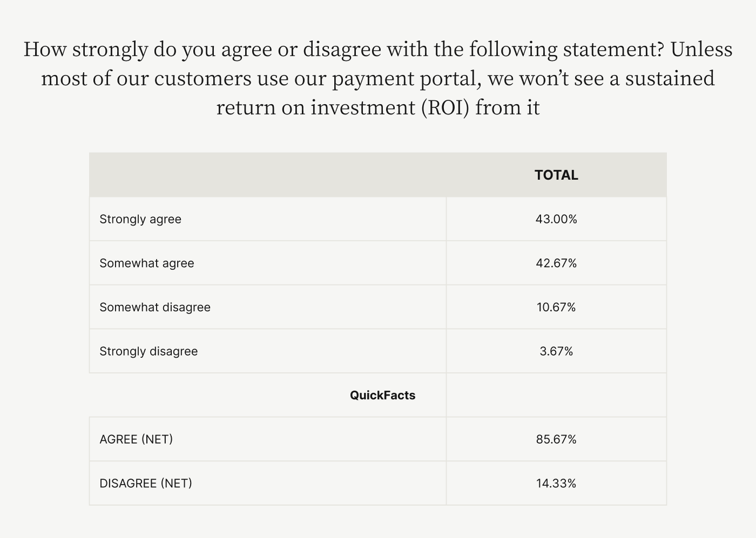Screen dimensions: 756x538
Task: Select the Somewhat disagree row label
Action: pos(155,307)
